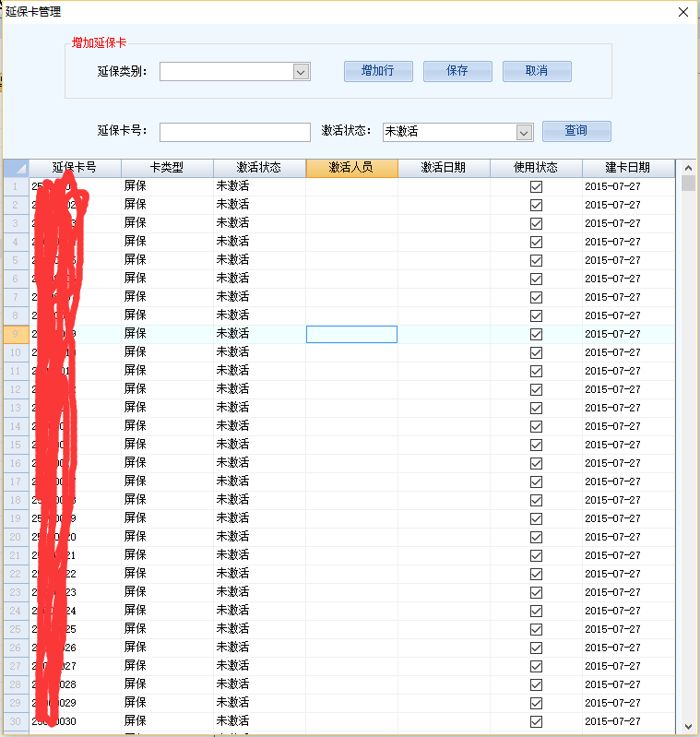Click the empty 激活人员 cell in row 18
Image resolution: width=700 pixels, height=737 pixels.
pos(352,500)
